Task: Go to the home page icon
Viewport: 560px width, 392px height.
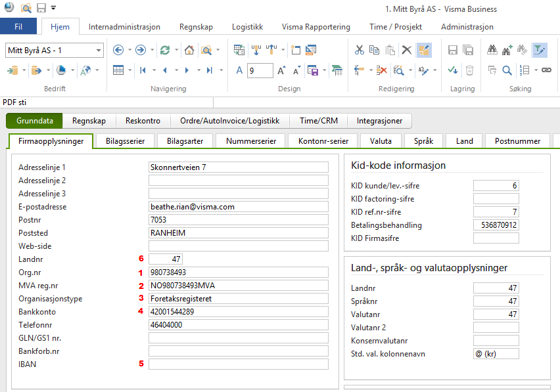Action: pyautogui.click(x=189, y=50)
